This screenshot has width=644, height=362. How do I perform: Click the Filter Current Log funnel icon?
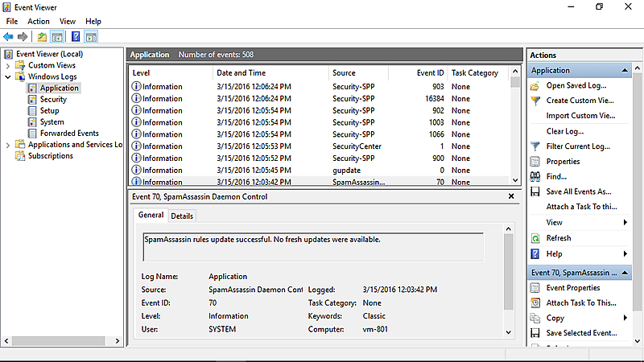coord(536,146)
